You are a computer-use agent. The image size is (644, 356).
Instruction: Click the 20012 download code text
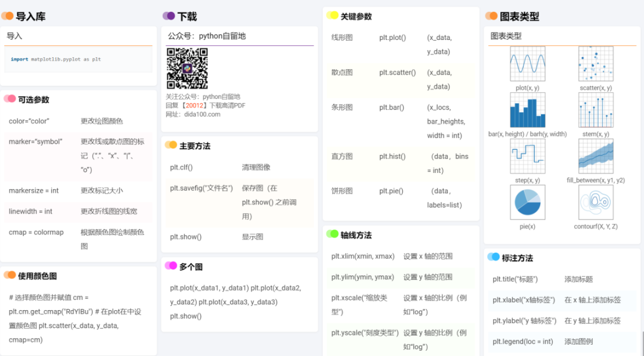click(196, 105)
